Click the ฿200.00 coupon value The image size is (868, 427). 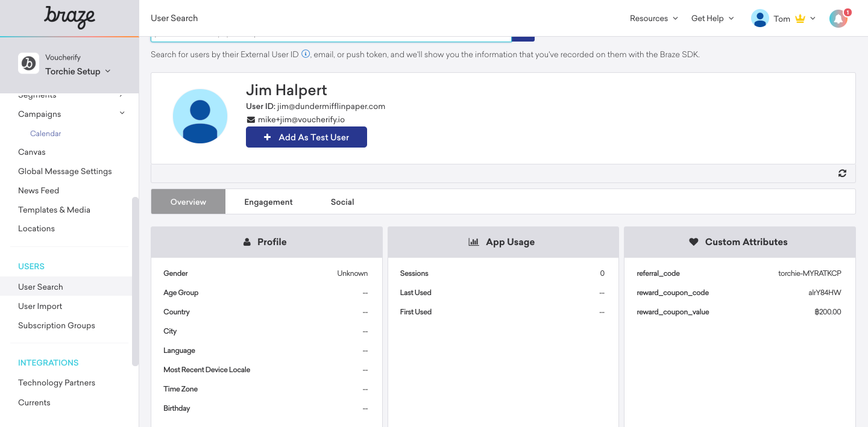[828, 312]
